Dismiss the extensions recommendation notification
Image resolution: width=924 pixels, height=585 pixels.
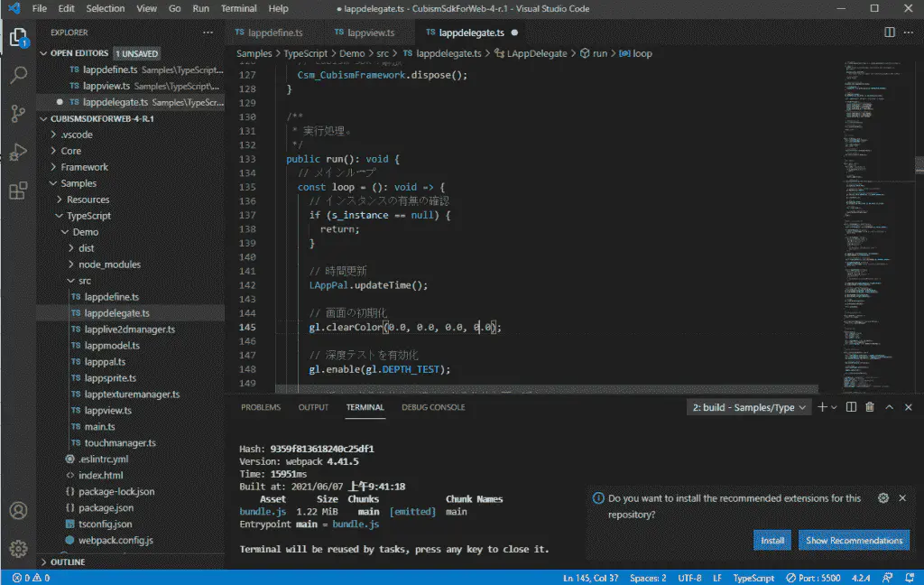902,497
